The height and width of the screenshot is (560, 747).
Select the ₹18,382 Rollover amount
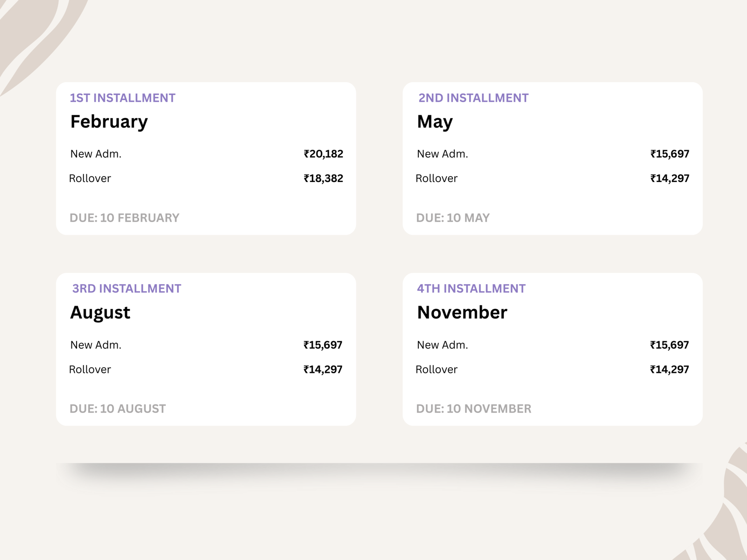click(323, 178)
